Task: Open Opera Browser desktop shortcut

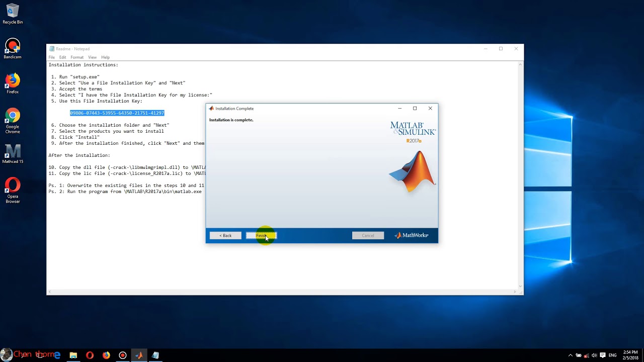Action: (13, 190)
